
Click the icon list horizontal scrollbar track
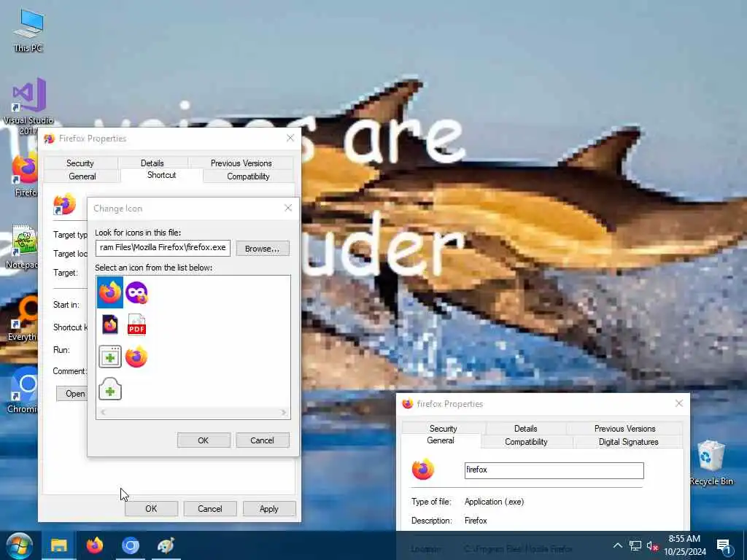[x=193, y=413]
